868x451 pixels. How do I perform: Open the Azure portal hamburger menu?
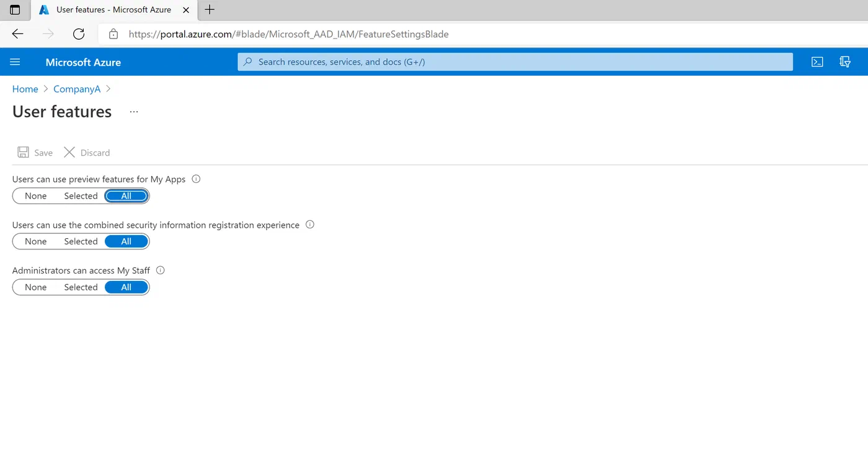pyautogui.click(x=15, y=62)
